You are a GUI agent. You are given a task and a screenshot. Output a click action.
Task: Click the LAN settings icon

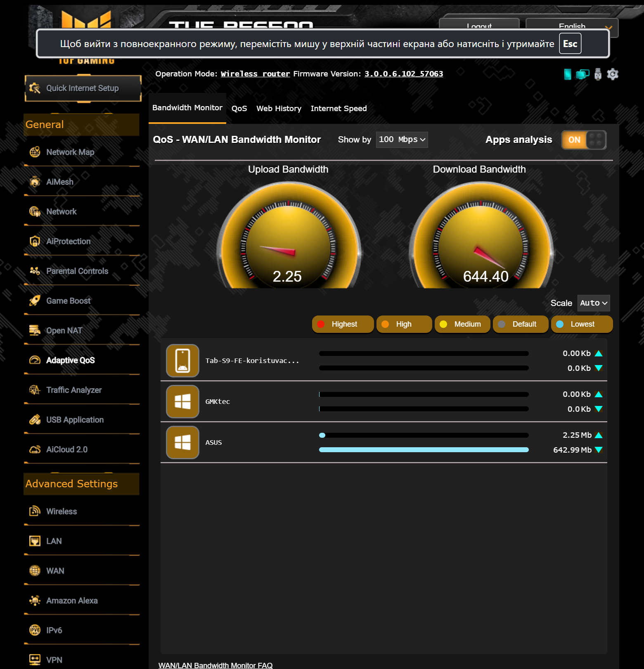[x=35, y=541]
